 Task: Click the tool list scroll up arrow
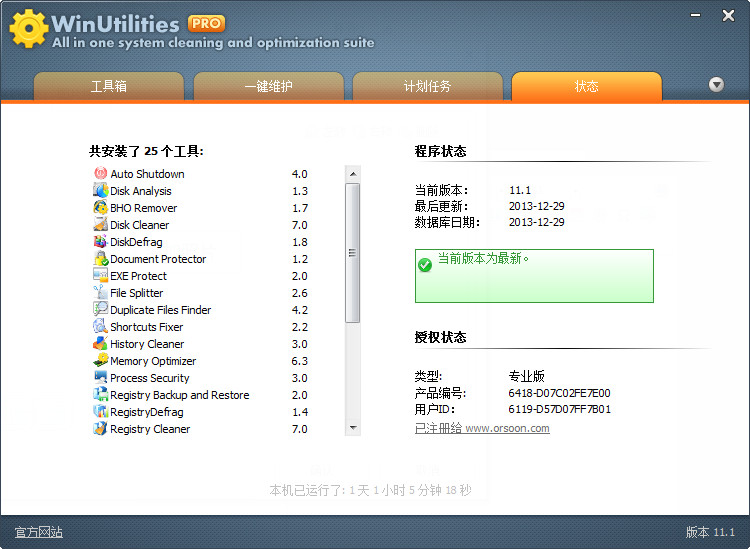pyautogui.click(x=353, y=174)
